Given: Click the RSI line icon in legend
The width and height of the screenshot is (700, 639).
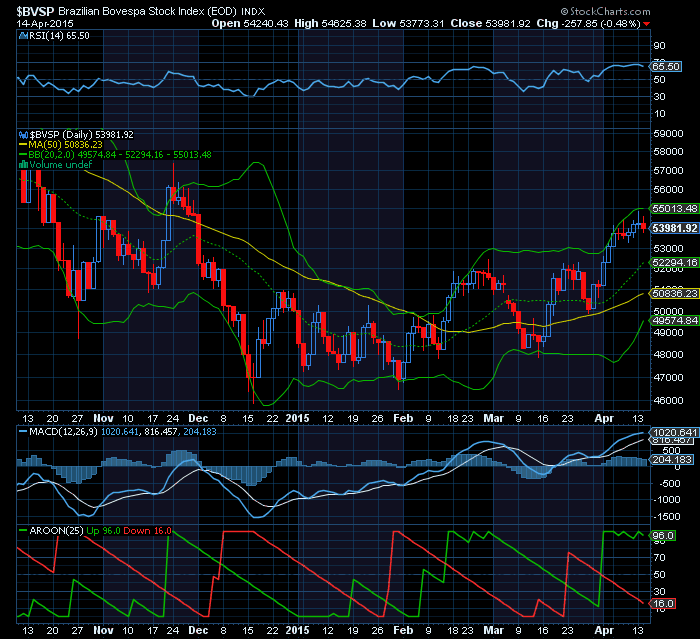Looking at the screenshot, I should click(x=24, y=36).
